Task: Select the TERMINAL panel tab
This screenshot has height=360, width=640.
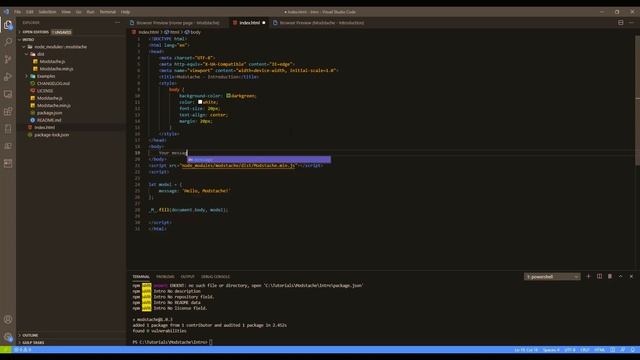Action: tap(141, 277)
